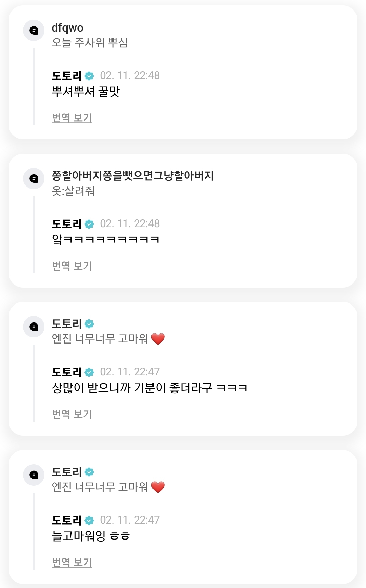Viewport: 366px width, 588px height.
Task: Click 번역 보기 under 상많이 받으니까 reply
Action: [x=72, y=414]
